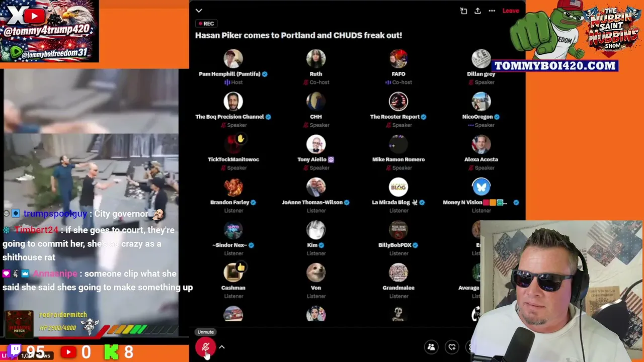Image resolution: width=644 pixels, height=362 pixels.
Task: Collapse the Space with the top-left chevron
Action: (x=199, y=11)
